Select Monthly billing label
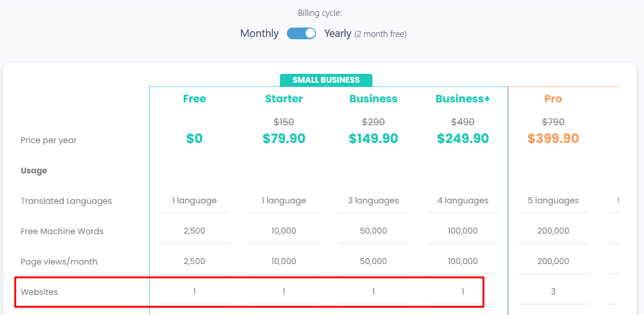This screenshot has height=315, width=644. (x=259, y=34)
